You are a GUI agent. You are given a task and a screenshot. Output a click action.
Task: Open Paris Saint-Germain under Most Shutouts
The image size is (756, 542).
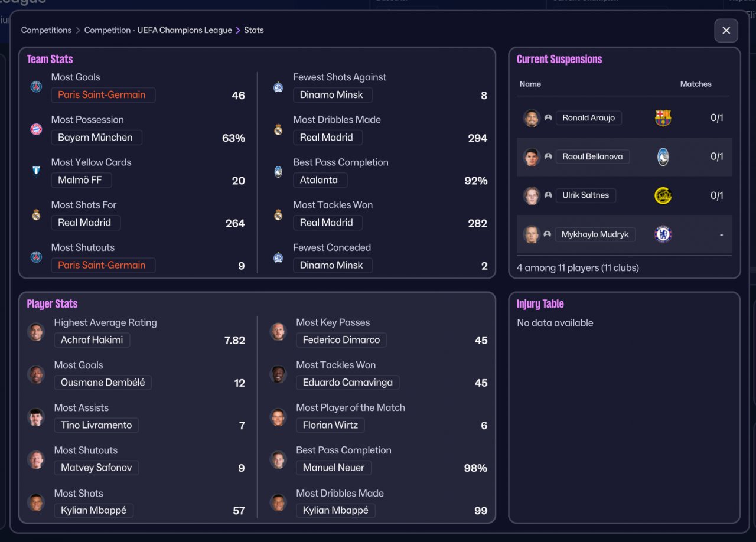coord(103,265)
